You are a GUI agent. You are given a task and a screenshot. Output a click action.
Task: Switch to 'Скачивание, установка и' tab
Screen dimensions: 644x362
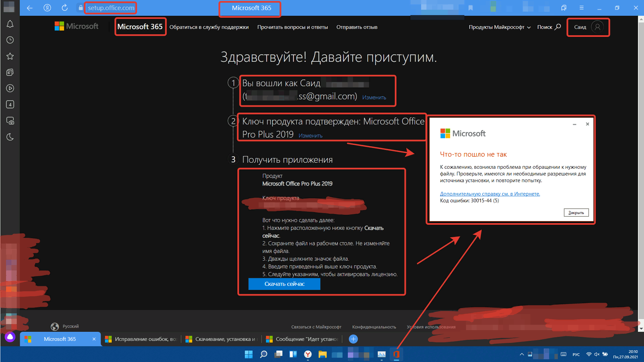221,339
